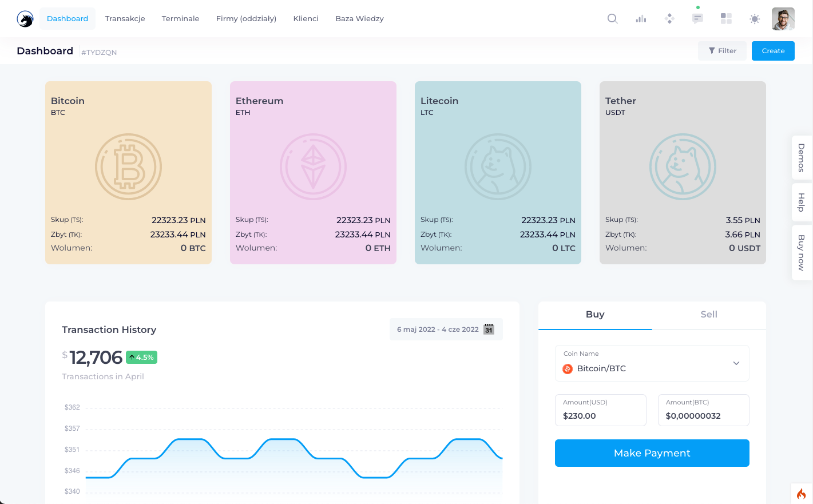Open the date range picker

click(x=446, y=330)
